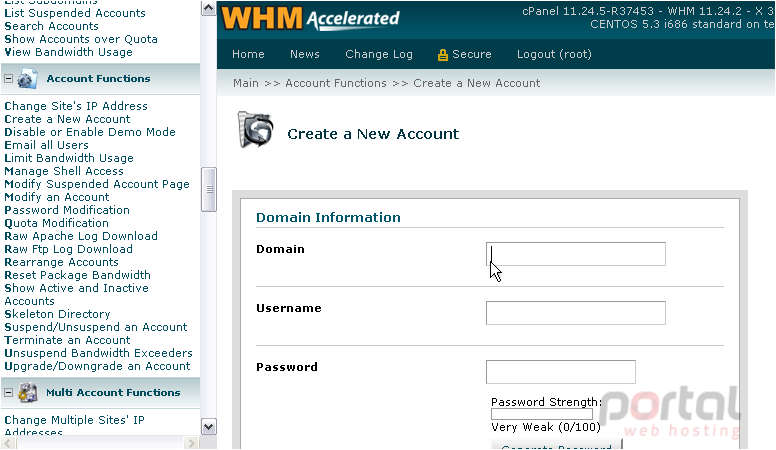
Task: Click the Username text field
Action: 576,313
